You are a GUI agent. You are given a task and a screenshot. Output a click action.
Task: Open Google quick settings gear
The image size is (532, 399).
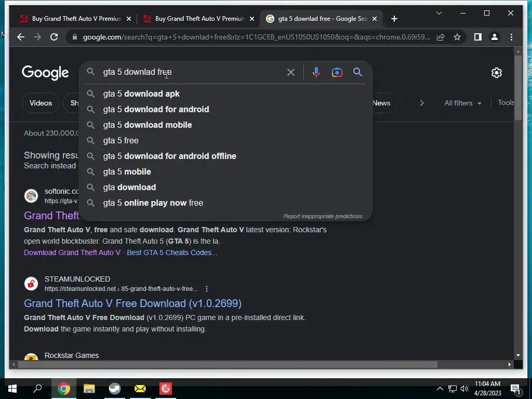(496, 72)
